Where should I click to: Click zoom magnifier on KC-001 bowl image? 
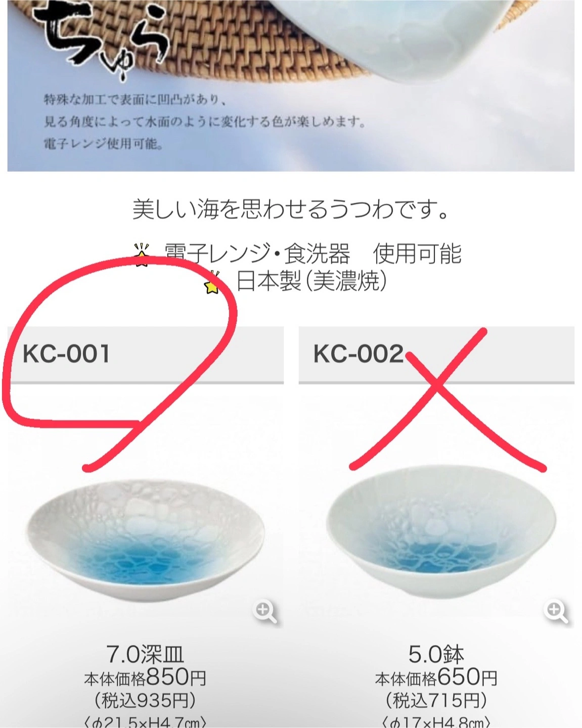[265, 612]
